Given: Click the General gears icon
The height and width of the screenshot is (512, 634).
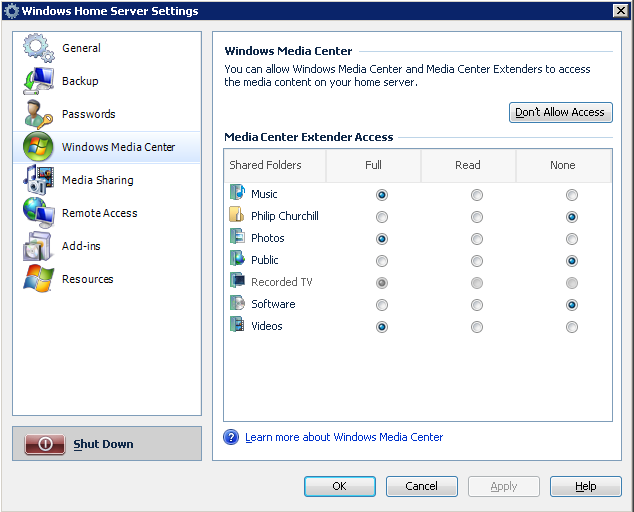Looking at the screenshot, I should 38,48.
